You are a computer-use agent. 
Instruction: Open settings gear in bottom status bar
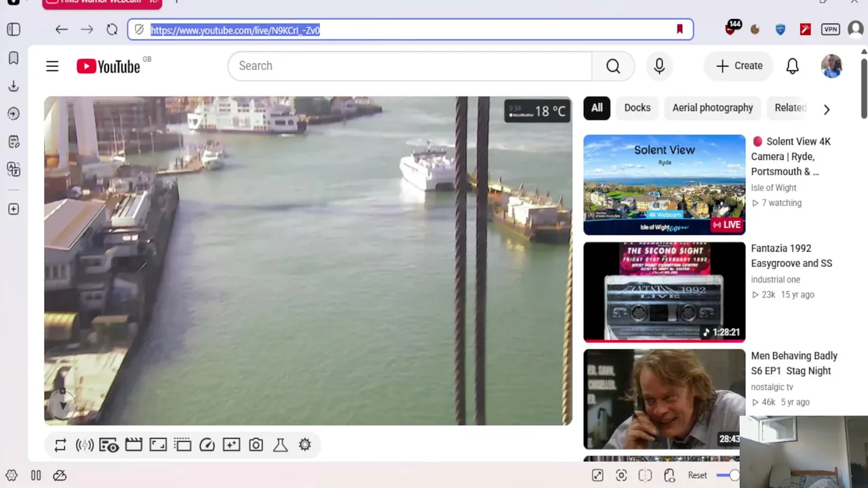click(x=12, y=475)
